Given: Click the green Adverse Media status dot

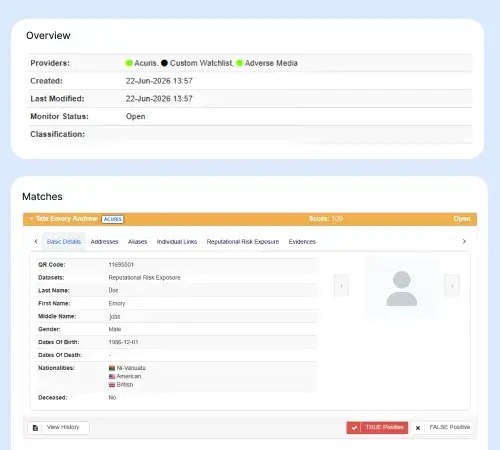Looking at the screenshot, I should coord(239,63).
